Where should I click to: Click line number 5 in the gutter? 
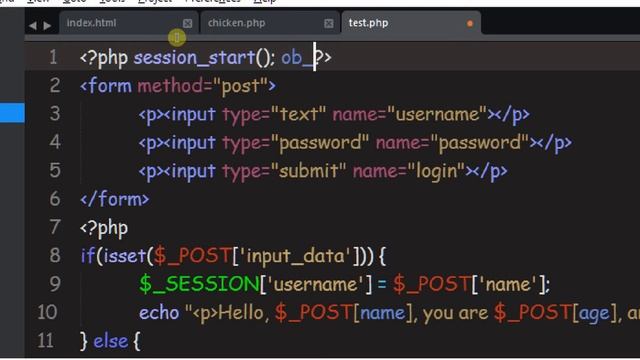click(x=55, y=171)
